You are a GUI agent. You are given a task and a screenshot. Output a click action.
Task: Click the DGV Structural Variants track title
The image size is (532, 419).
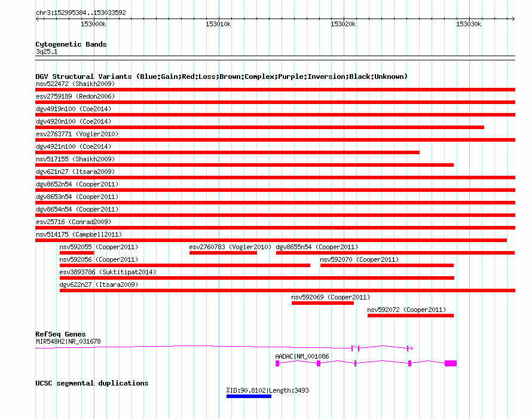(222, 77)
